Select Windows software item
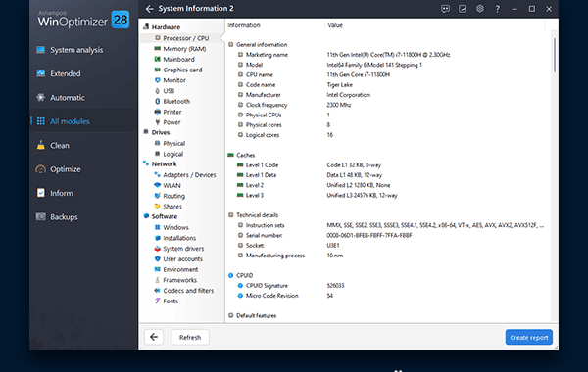 (175, 227)
